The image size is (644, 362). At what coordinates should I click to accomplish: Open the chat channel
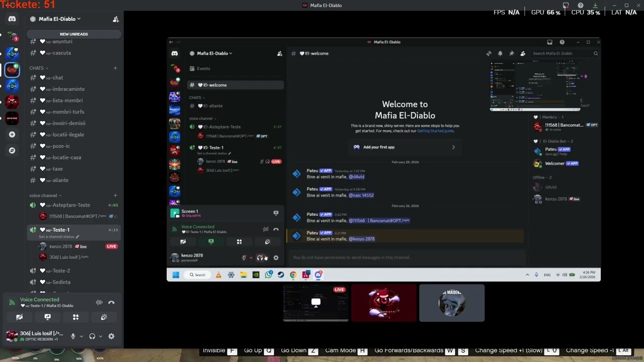(x=73, y=77)
